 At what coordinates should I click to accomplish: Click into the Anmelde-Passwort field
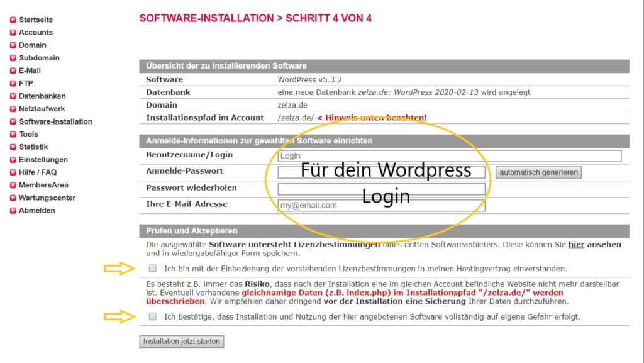tap(382, 172)
